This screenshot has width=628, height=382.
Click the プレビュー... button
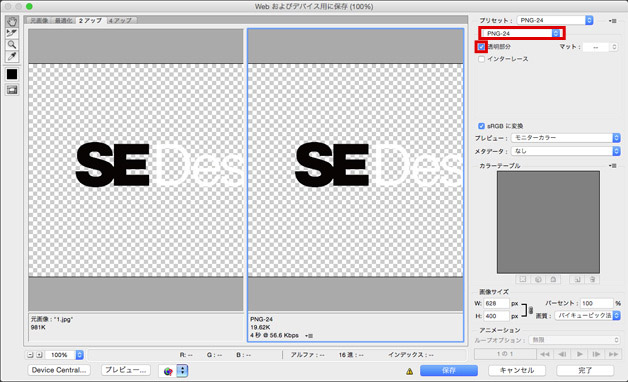pos(126,370)
